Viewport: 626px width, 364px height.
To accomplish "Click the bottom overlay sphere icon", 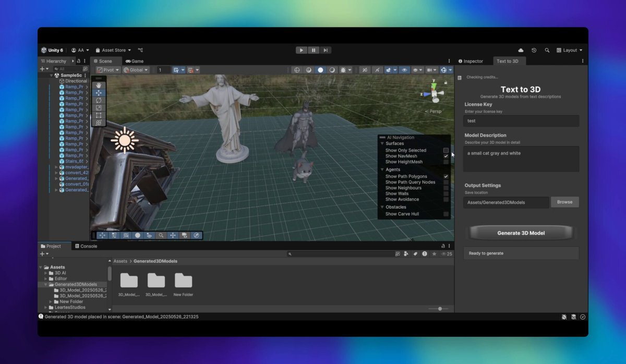I will [138, 235].
